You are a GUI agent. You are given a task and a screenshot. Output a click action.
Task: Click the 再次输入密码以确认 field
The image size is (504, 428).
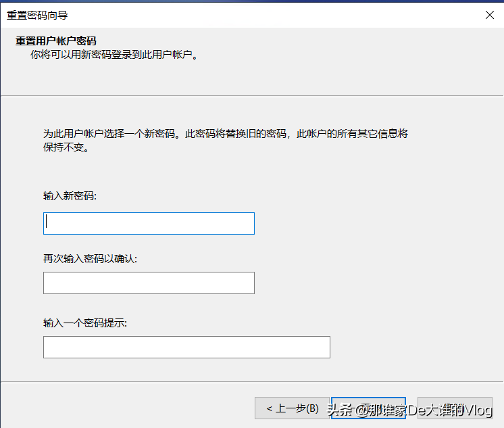point(149,283)
